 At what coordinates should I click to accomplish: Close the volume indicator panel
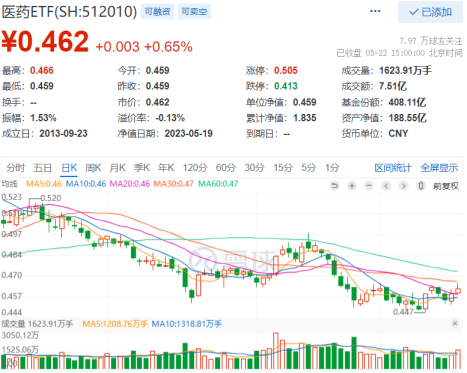[x=455, y=323]
